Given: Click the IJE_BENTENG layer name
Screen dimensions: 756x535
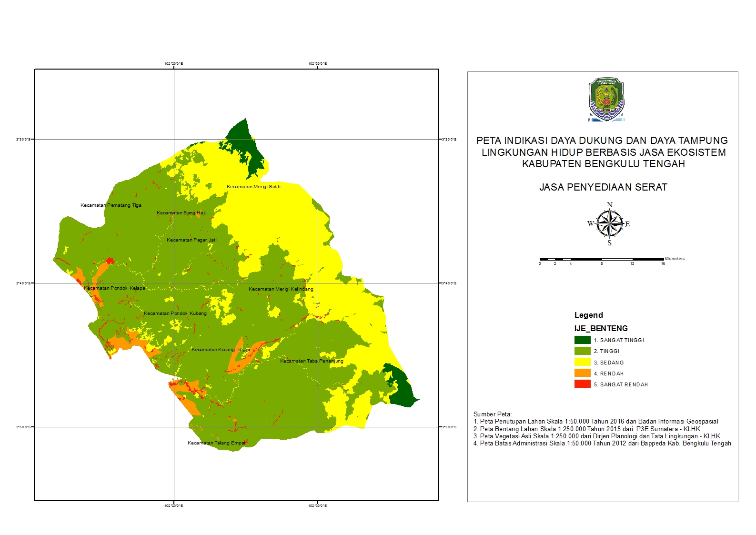Looking at the screenshot, I should click(601, 329).
